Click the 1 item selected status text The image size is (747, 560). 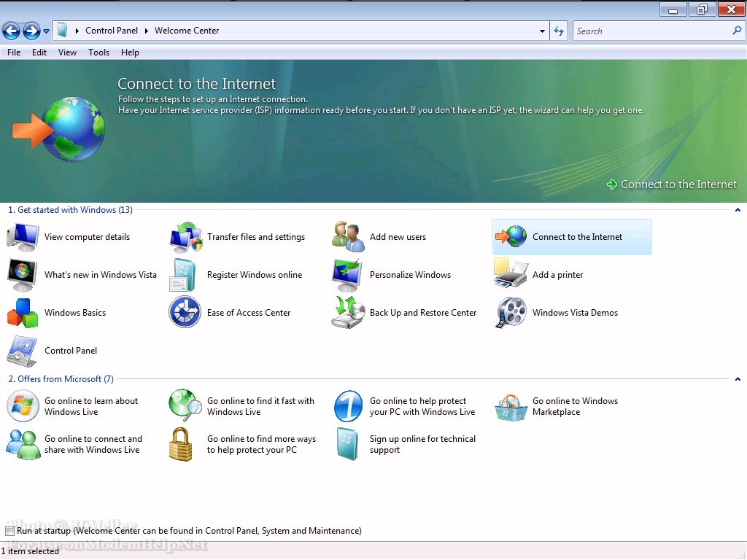click(29, 551)
